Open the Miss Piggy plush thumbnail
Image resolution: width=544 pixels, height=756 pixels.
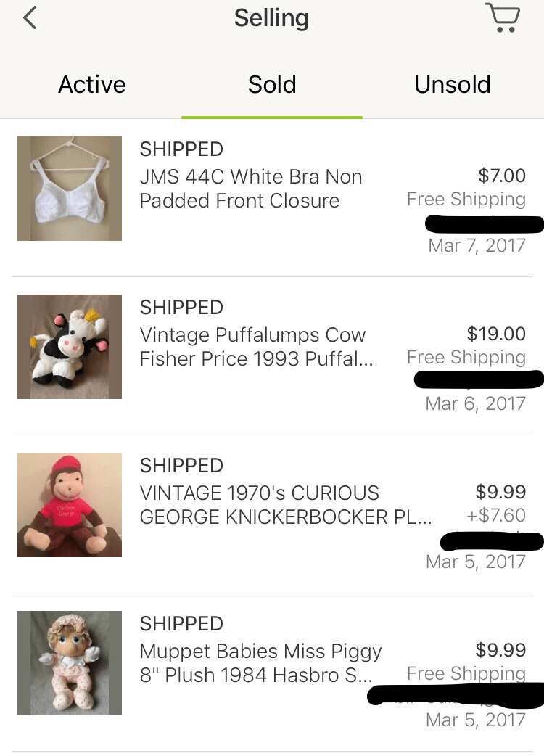click(70, 663)
